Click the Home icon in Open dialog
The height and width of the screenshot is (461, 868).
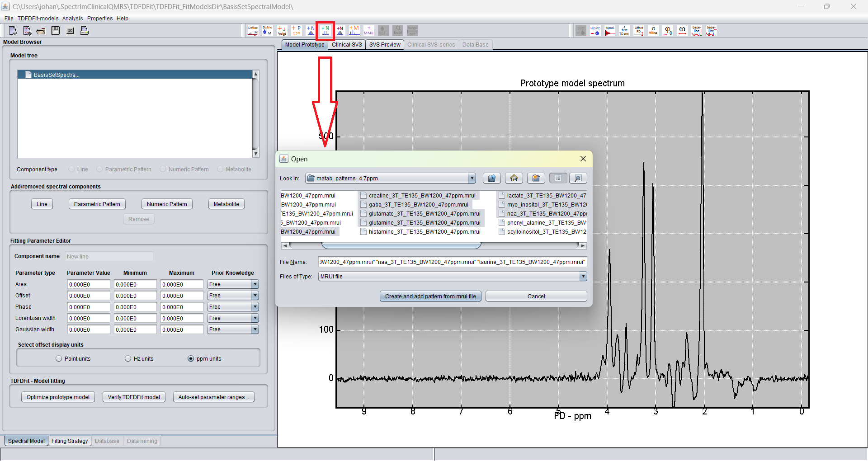coord(514,178)
